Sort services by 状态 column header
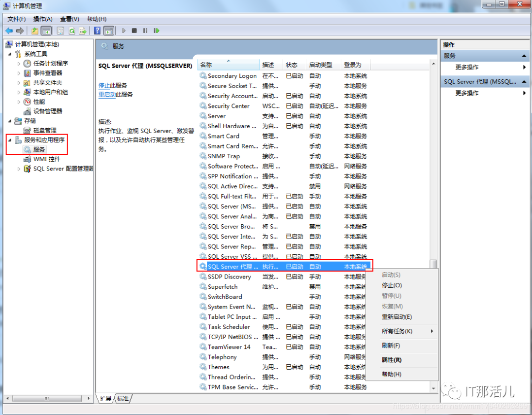Viewport: 532px width, 415px height. click(x=295, y=65)
